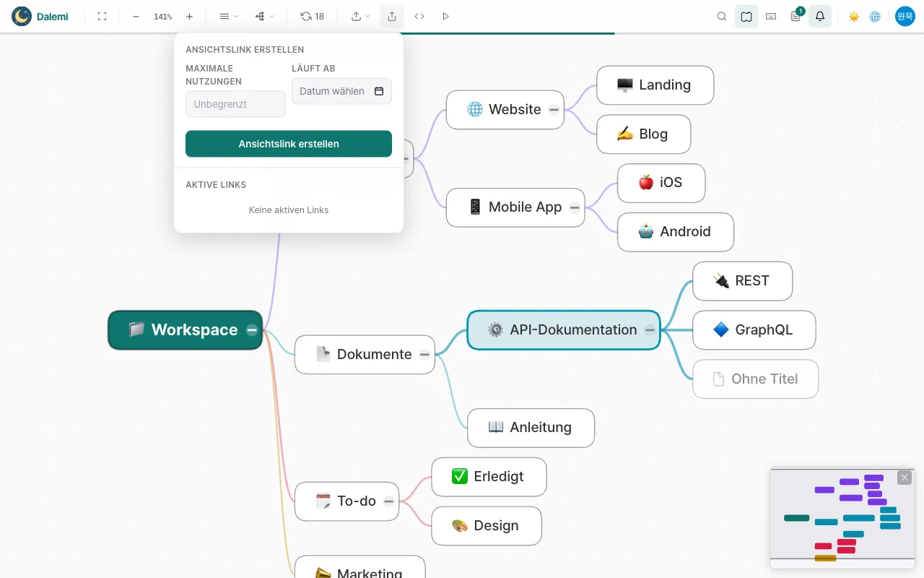924x578 pixels.
Task: Open the Datum wählen date picker
Action: pos(341,91)
